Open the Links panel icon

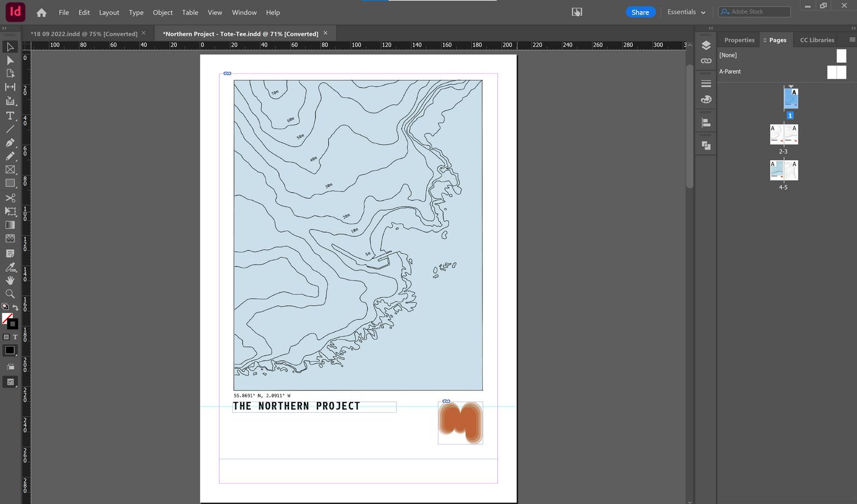[x=706, y=60]
